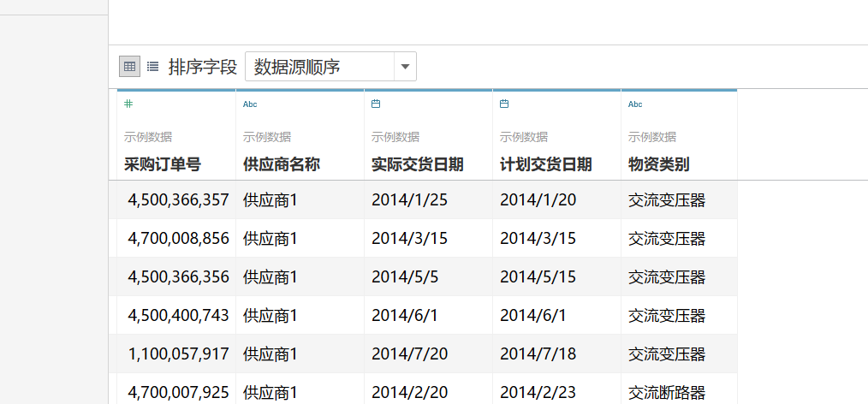This screenshot has height=404, width=868.
Task: Click the 排序字段 label
Action: pos(203,67)
